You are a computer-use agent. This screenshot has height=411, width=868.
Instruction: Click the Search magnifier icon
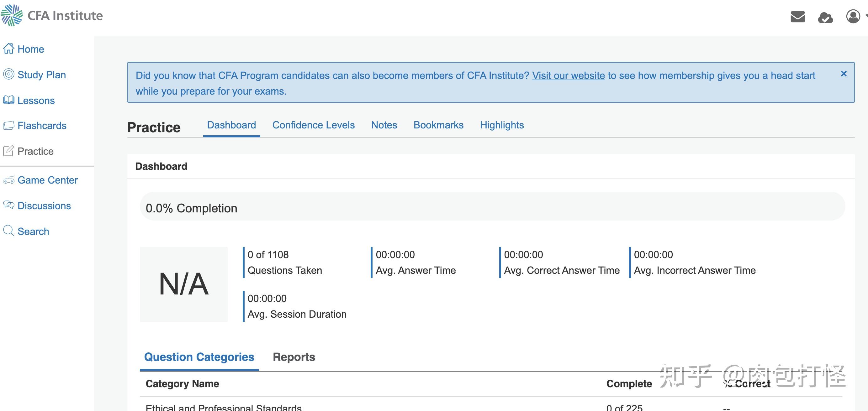click(x=9, y=231)
